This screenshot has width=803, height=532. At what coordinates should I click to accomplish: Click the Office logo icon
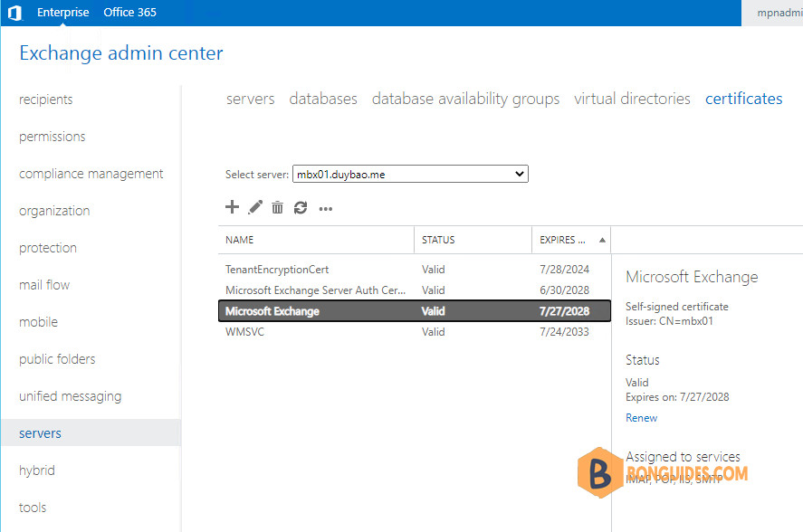[x=14, y=13]
